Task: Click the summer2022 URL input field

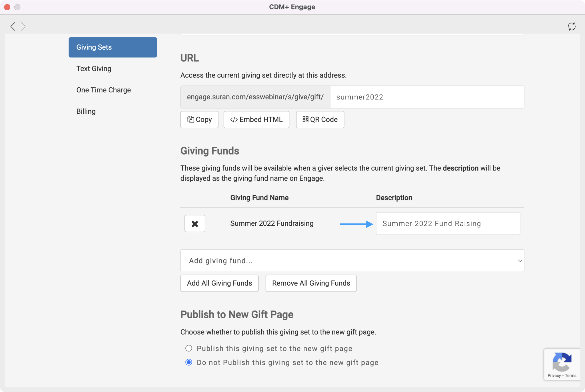Action: click(x=427, y=97)
